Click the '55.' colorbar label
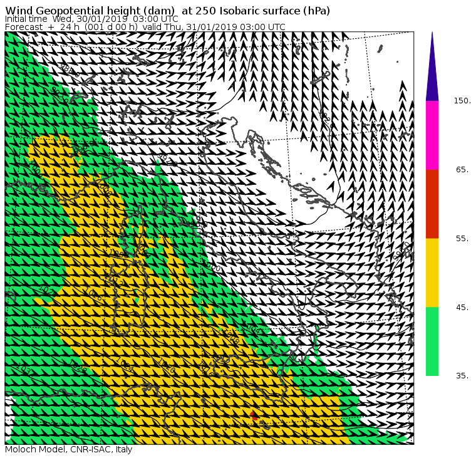The height and width of the screenshot is (458, 476). pyautogui.click(x=462, y=239)
